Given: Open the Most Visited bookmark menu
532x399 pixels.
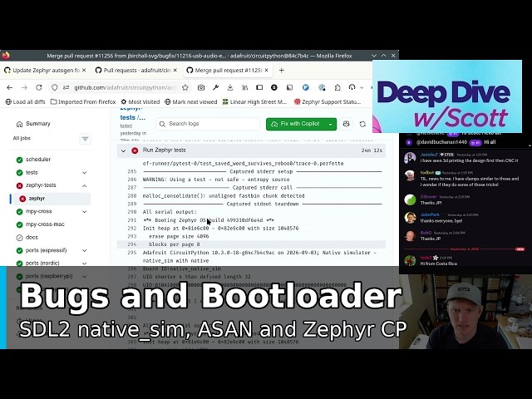Looking at the screenshot, I should 140,101.
